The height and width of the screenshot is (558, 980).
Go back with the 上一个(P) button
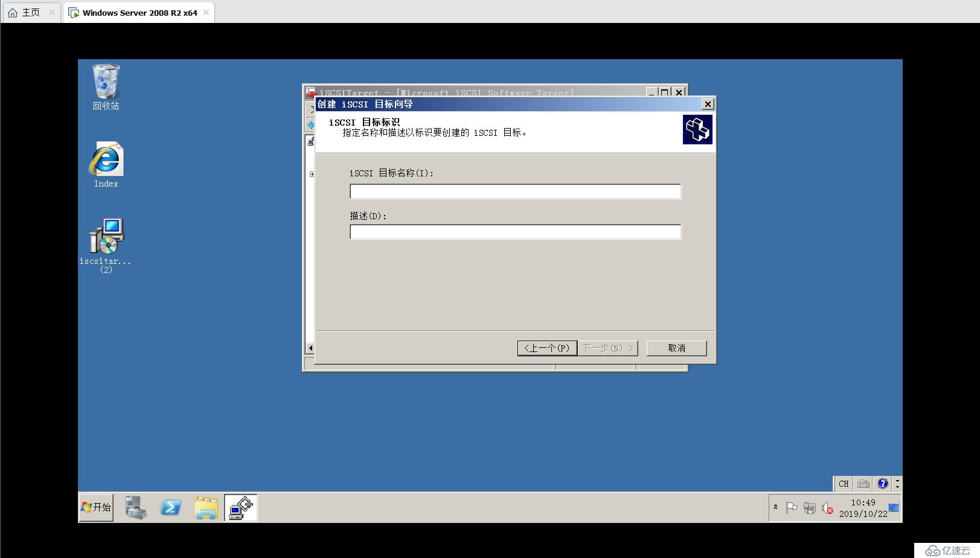546,348
